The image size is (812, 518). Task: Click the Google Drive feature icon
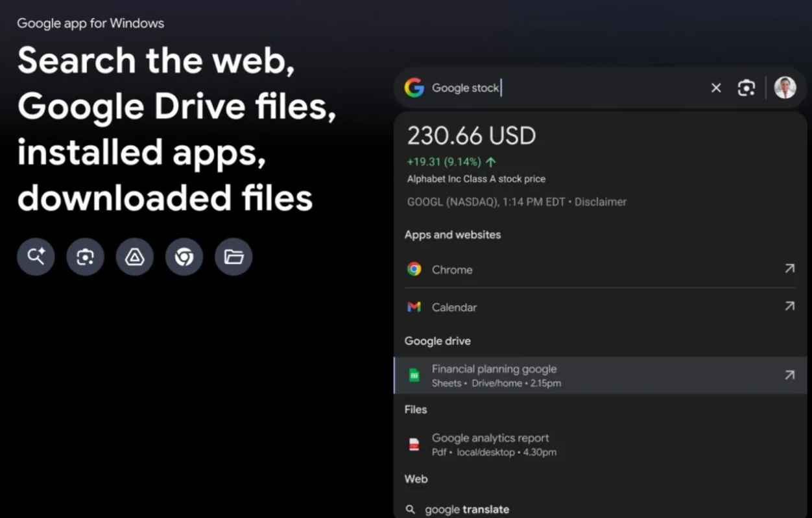coord(134,257)
